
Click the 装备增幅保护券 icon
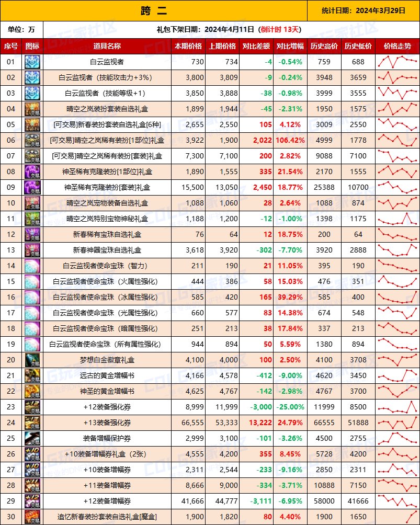point(32,439)
